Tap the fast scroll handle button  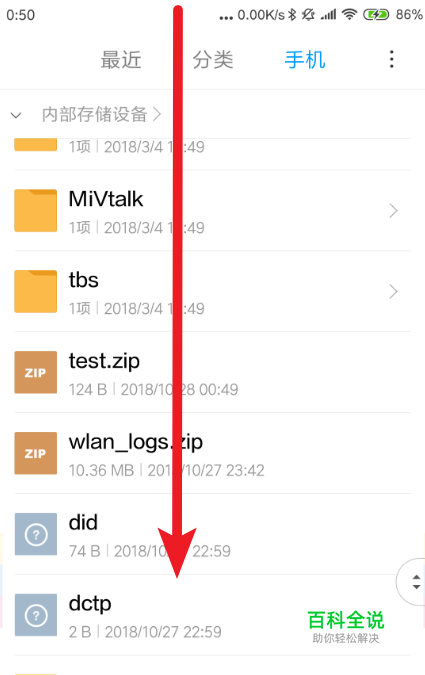(x=412, y=582)
